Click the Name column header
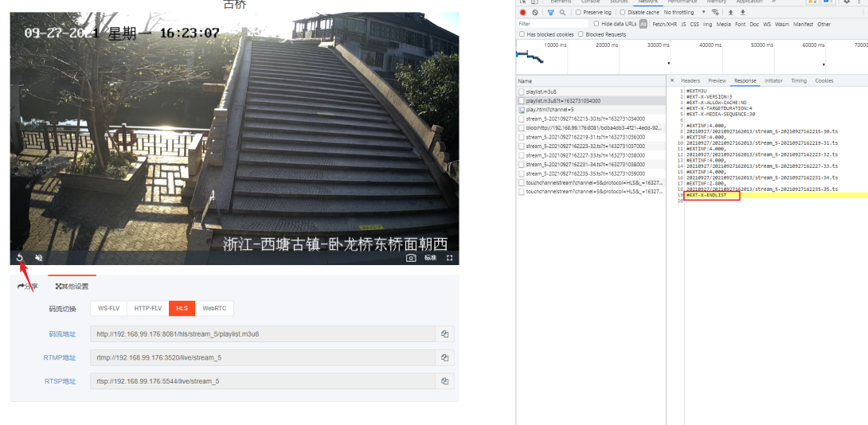The height and width of the screenshot is (425, 868). [x=591, y=81]
